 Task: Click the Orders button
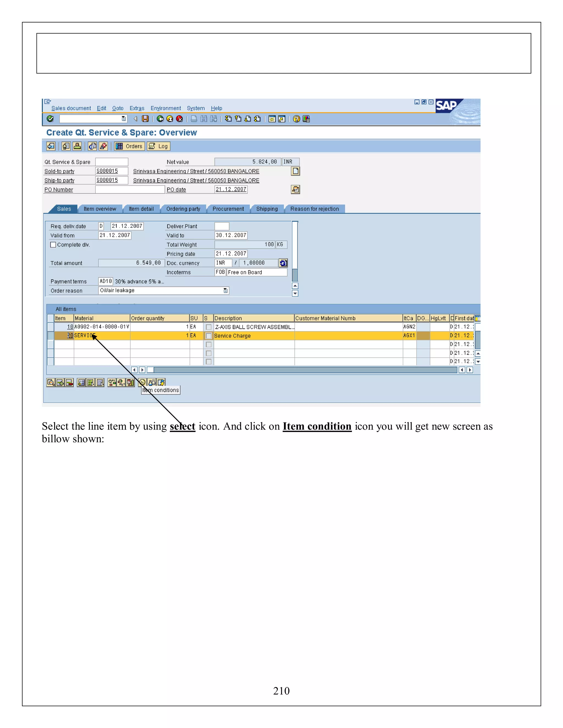pyautogui.click(x=129, y=146)
